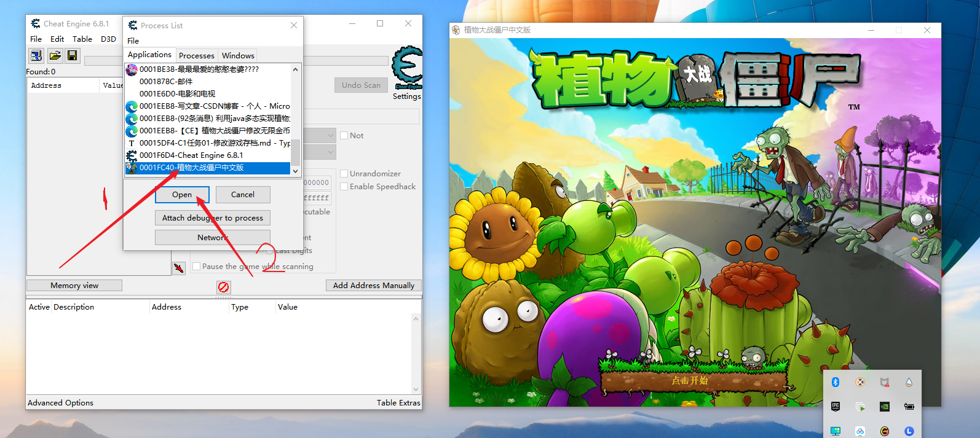Open Cheat Engine Settings via big logo

[x=407, y=68]
